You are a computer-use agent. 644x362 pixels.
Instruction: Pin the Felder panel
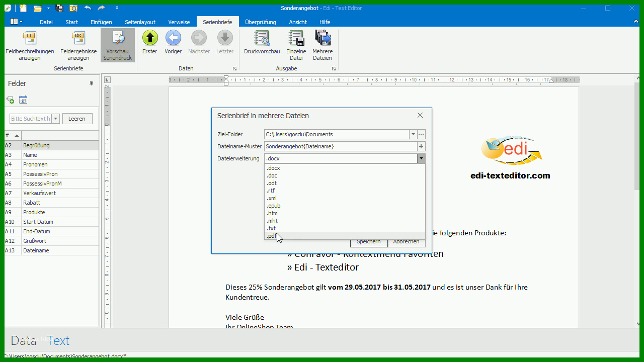(91, 83)
